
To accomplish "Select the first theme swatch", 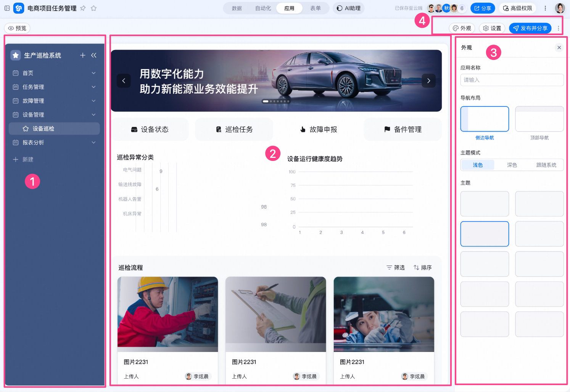I will click(x=485, y=204).
